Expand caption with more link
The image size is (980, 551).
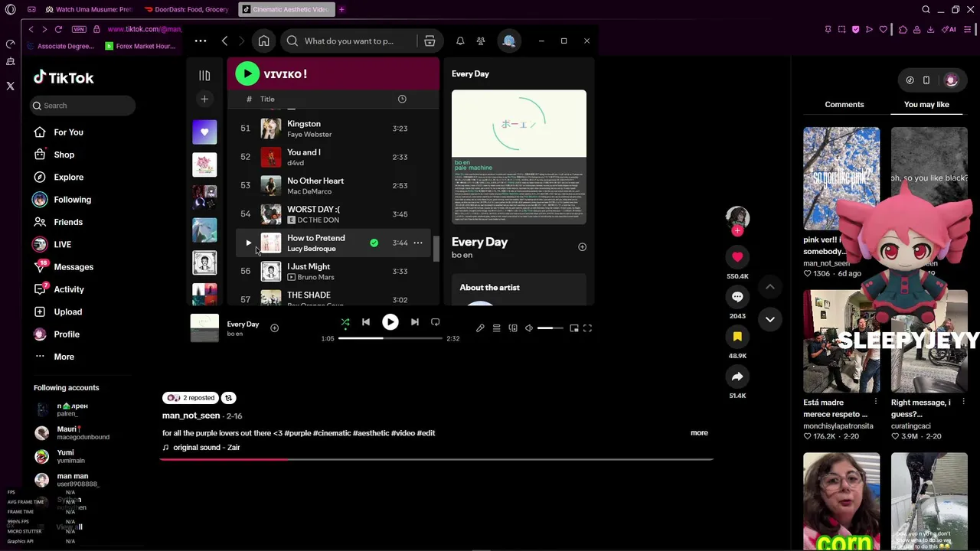tap(699, 432)
